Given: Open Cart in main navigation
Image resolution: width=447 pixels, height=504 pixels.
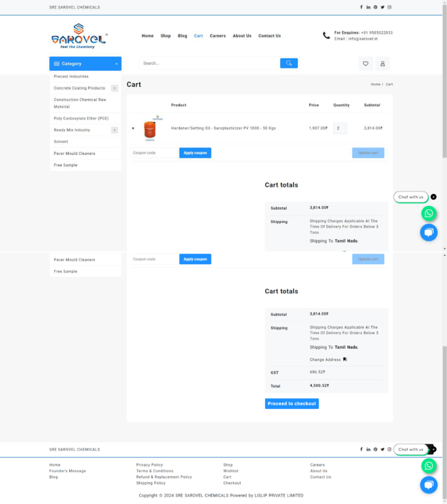Looking at the screenshot, I should tap(198, 35).
